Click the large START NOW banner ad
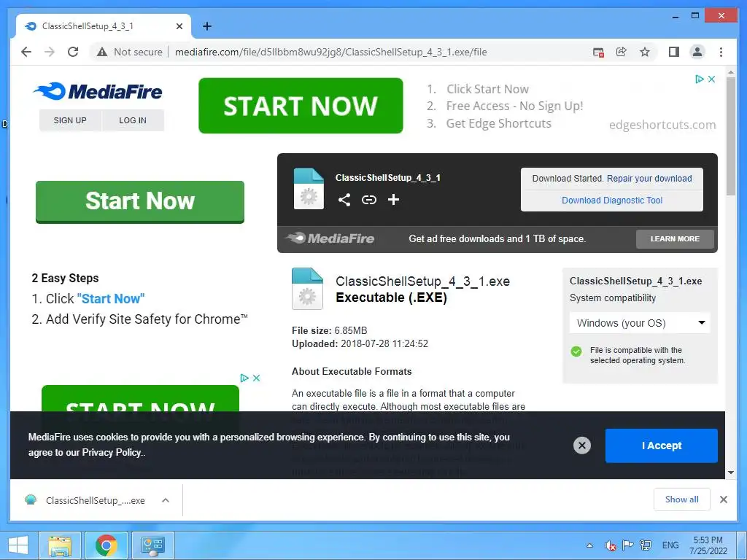This screenshot has height=560, width=747. coord(301,106)
